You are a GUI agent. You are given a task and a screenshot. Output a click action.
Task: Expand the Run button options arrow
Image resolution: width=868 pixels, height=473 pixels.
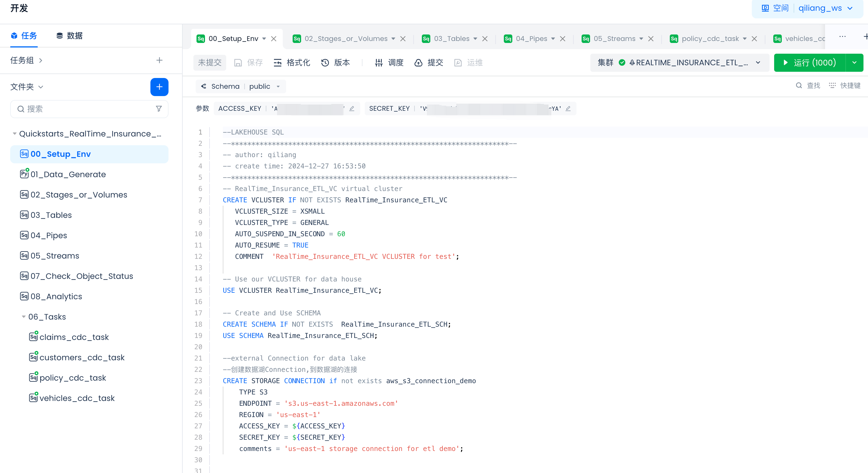[x=854, y=63]
